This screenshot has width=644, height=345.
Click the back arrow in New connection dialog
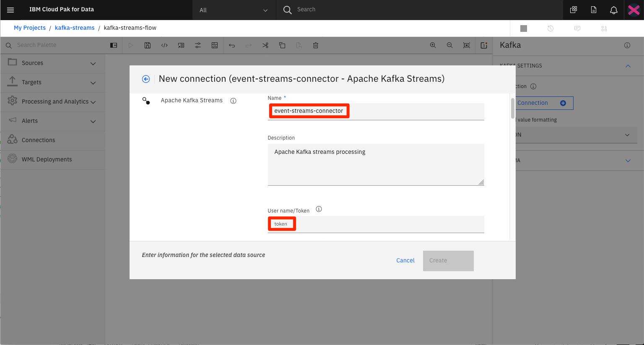(146, 79)
